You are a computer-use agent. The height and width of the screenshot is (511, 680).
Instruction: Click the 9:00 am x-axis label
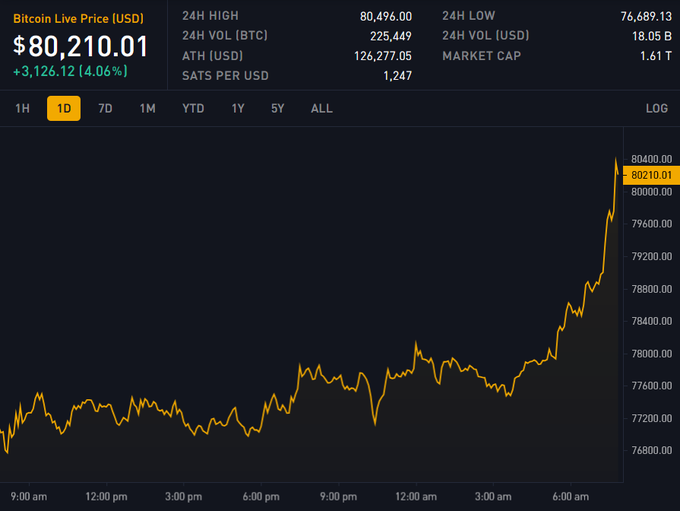click(x=29, y=497)
